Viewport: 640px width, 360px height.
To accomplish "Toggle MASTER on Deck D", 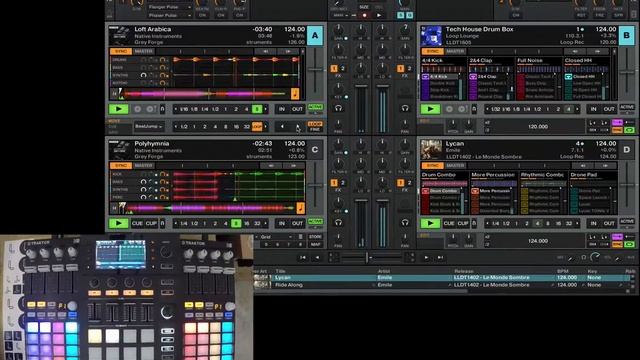I will (x=455, y=166).
